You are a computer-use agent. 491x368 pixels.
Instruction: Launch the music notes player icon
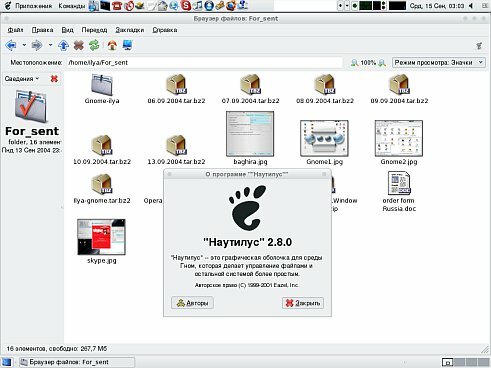(x=197, y=5)
